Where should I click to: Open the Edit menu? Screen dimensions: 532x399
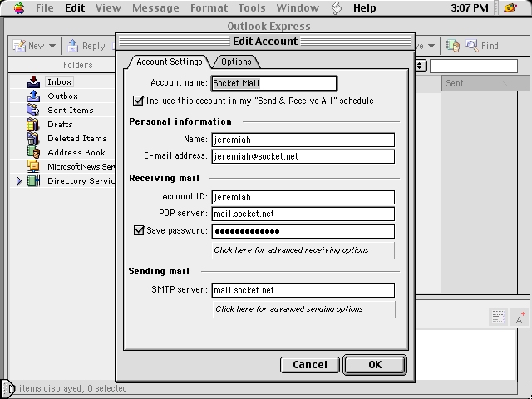(75, 7)
